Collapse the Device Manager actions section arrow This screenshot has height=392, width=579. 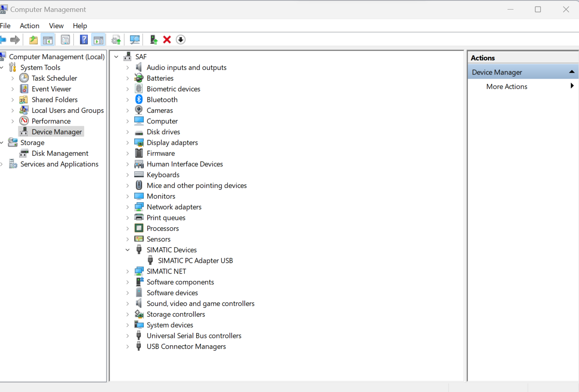point(571,72)
